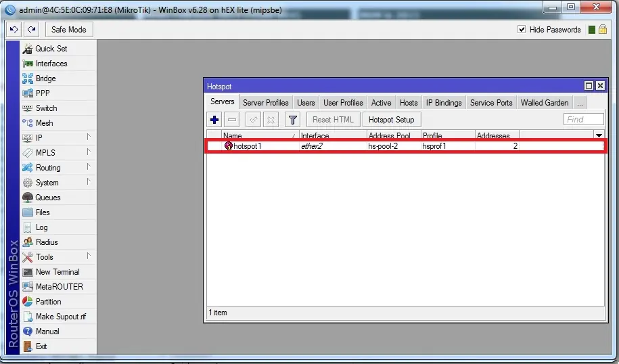
Task: Open the Switch section
Action: [58, 108]
